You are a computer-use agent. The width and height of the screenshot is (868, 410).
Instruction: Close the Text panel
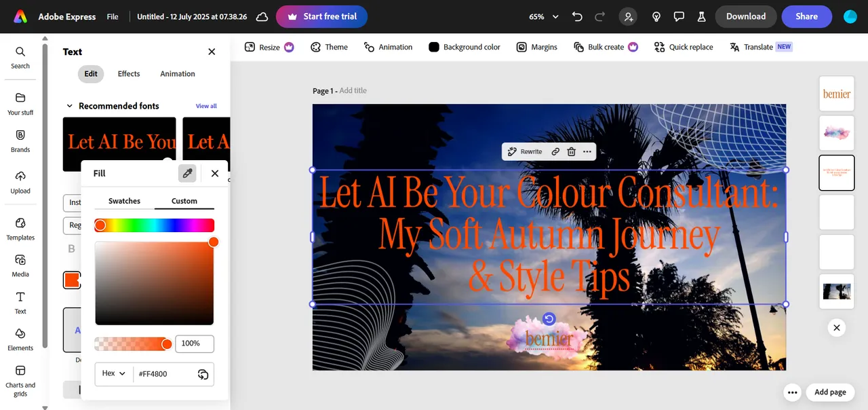click(212, 52)
